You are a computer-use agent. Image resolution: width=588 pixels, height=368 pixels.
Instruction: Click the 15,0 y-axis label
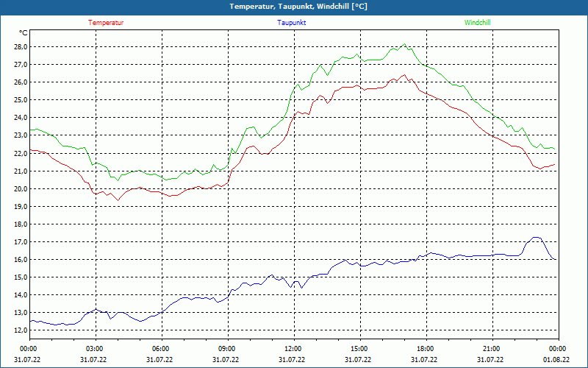point(21,277)
